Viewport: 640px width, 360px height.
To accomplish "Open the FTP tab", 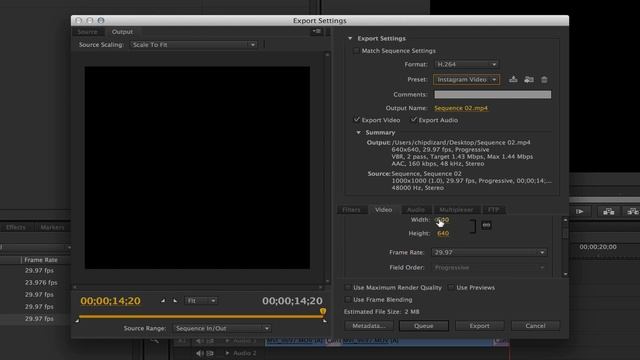I will (x=493, y=210).
